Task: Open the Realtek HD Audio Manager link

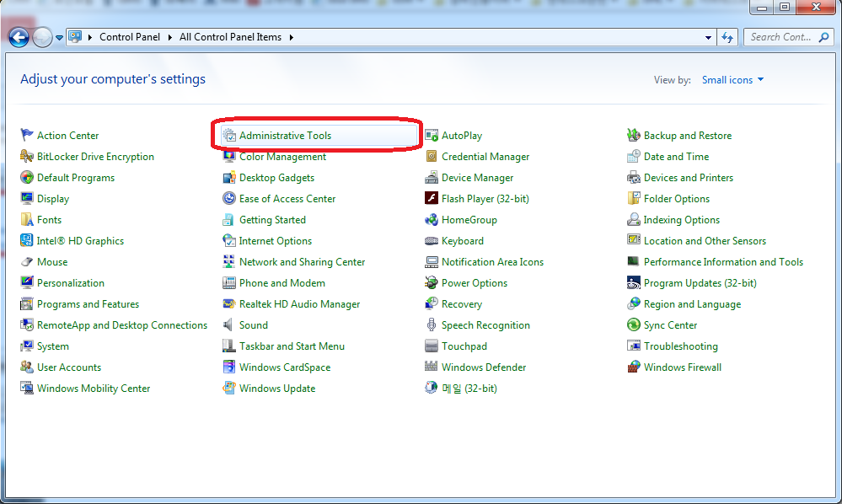Action: click(x=300, y=304)
